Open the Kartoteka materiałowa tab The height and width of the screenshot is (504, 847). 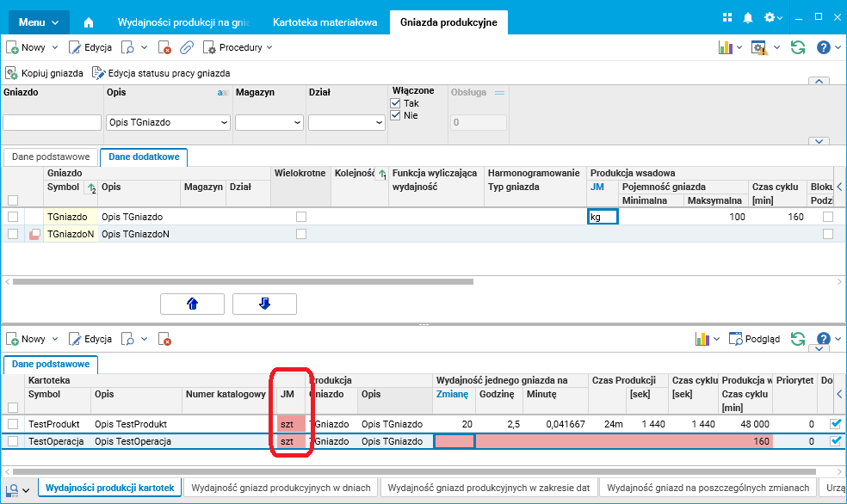tap(325, 22)
